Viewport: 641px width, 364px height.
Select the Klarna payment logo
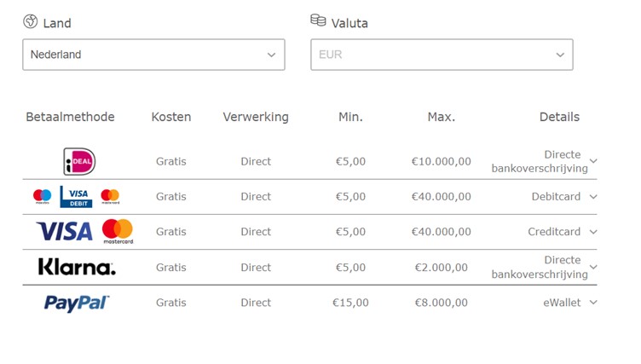[x=77, y=267]
